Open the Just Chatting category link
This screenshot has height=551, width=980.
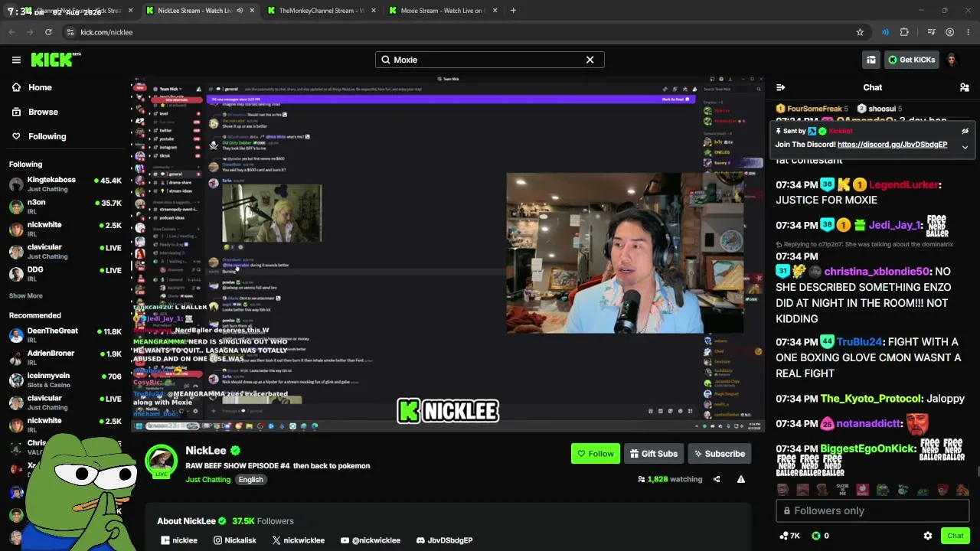[x=207, y=479]
